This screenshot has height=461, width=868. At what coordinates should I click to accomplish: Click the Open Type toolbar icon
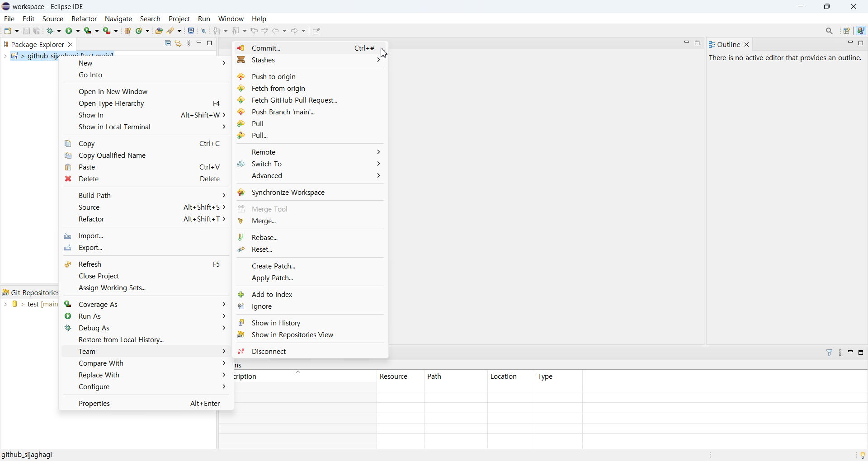coord(159,31)
